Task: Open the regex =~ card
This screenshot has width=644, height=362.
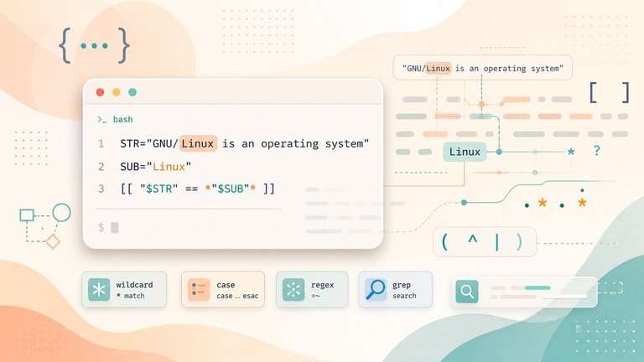Action: (312, 289)
